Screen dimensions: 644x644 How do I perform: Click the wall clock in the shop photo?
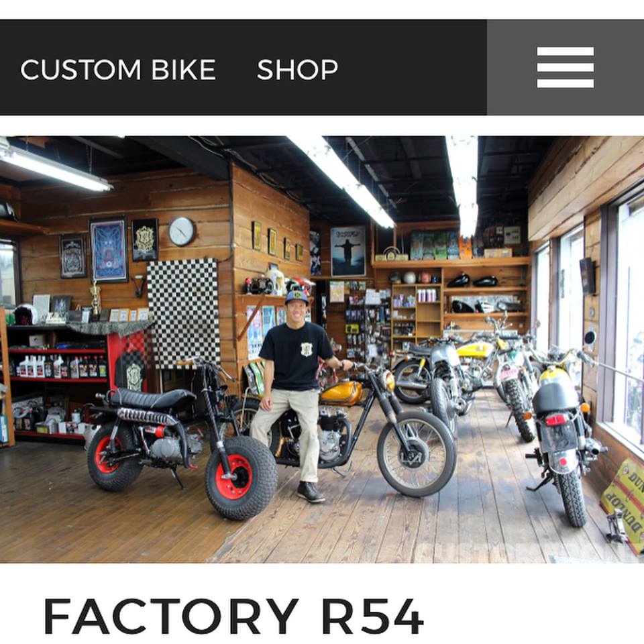click(182, 231)
